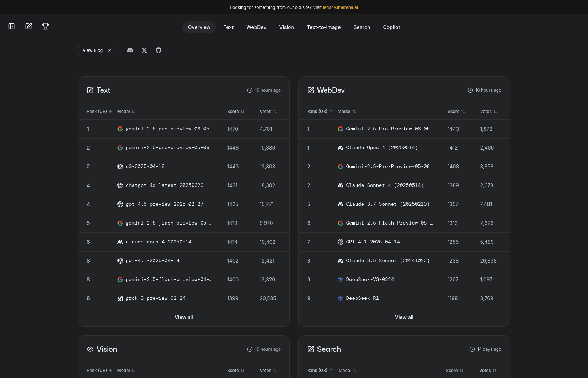Switch to the Text-to-Image tab
Viewport: 588px width, 378px height.
(x=324, y=27)
